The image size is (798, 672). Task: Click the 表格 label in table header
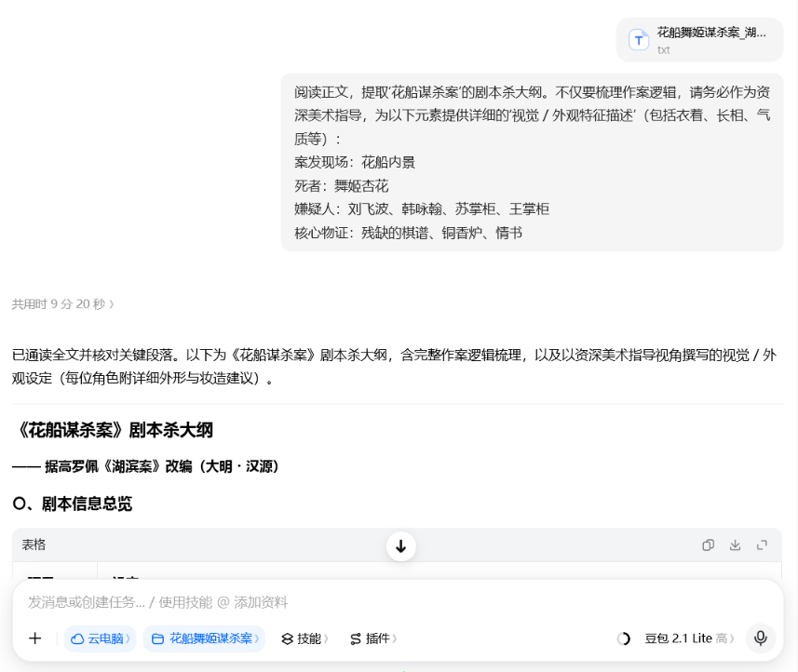pos(34,544)
